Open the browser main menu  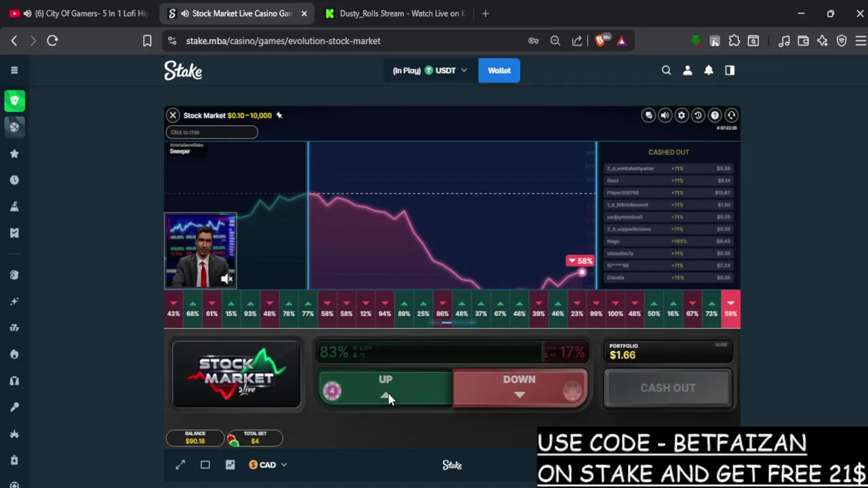click(x=860, y=41)
